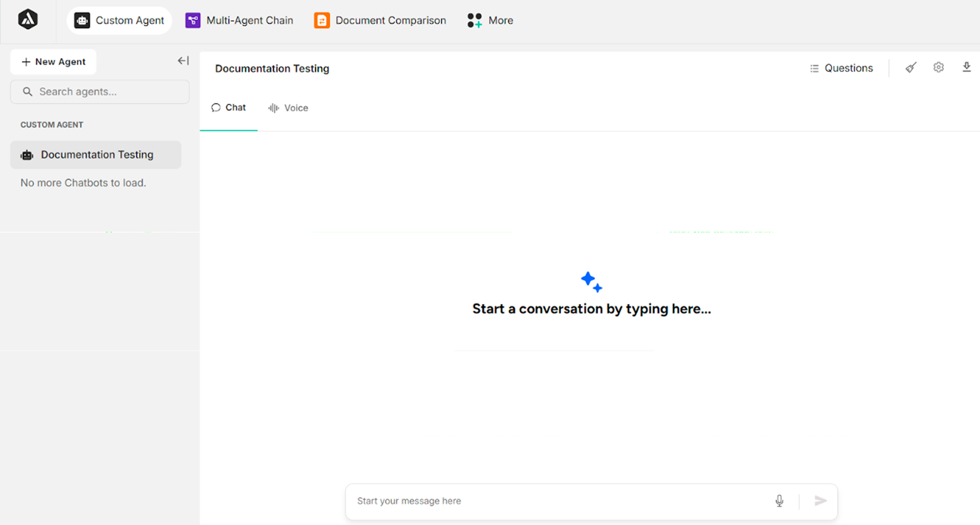The width and height of the screenshot is (980, 525).
Task: Click the send message arrow icon
Action: pyautogui.click(x=821, y=501)
